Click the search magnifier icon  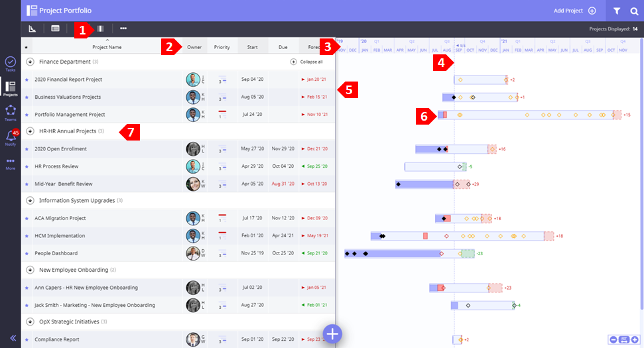pyautogui.click(x=634, y=11)
